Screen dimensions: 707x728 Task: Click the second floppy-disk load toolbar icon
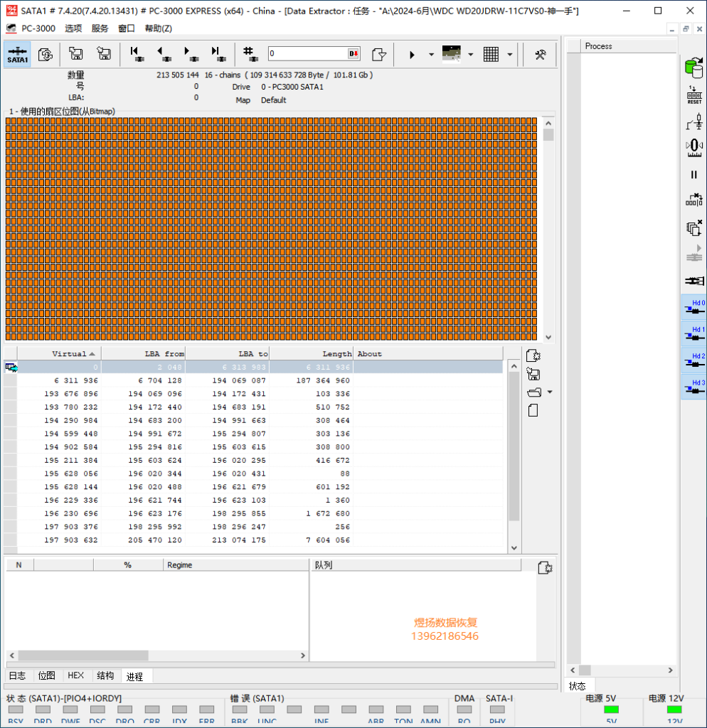(104, 54)
